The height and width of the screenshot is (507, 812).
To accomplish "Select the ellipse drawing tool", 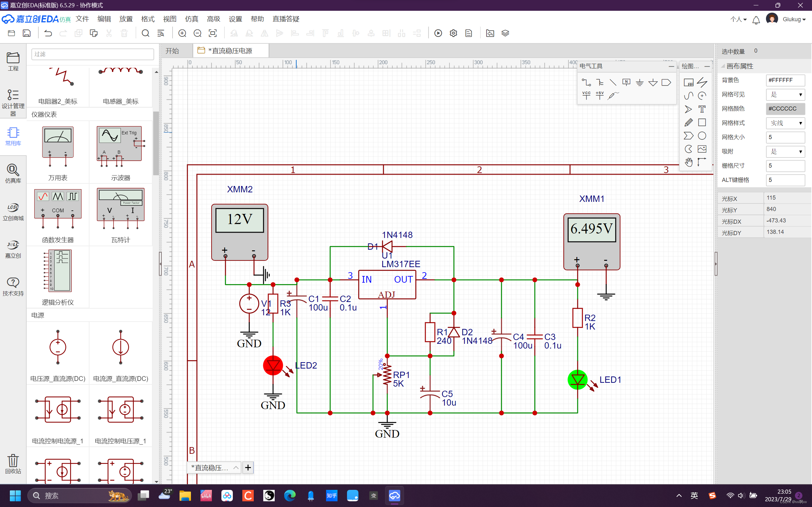I will pyautogui.click(x=702, y=136).
